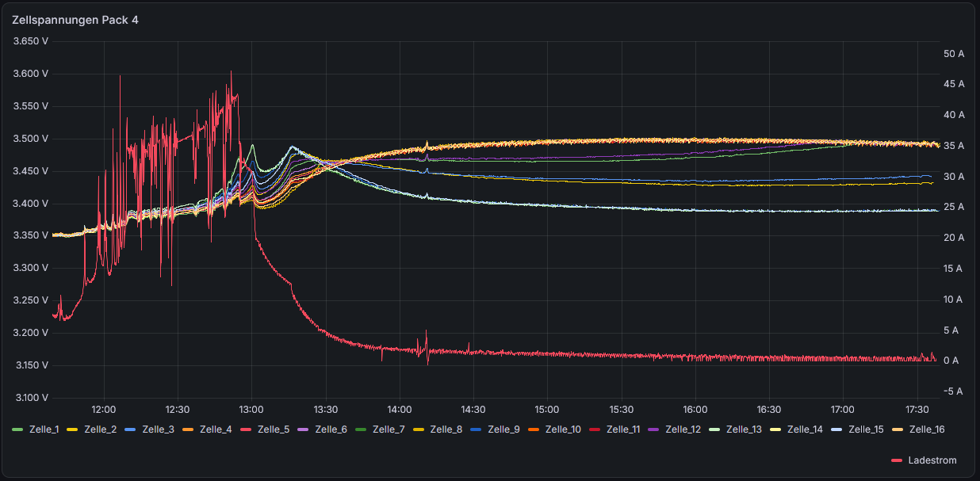Select Zelle_14 legend label
The image size is (980, 481).
[806, 429]
